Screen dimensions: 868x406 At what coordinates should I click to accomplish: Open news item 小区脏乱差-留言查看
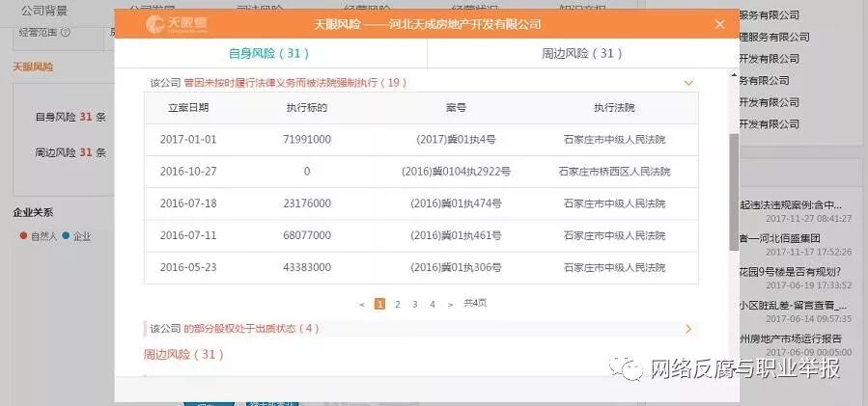[x=793, y=306]
